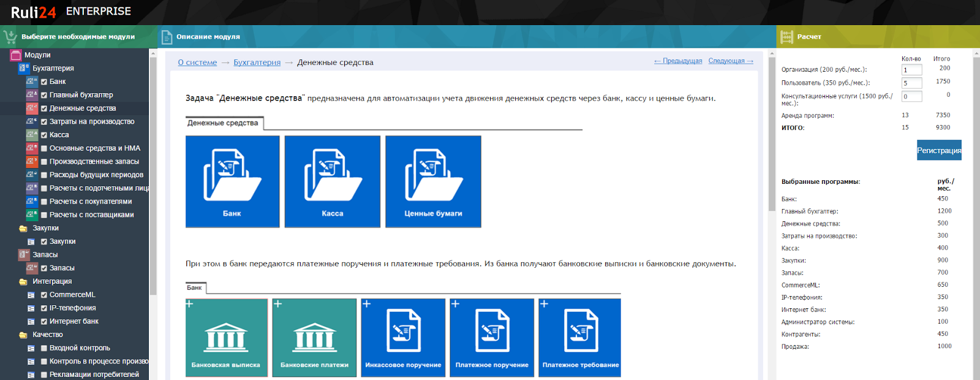Click the Расчеты с подотчетными лицами item
980x380 pixels.
tap(99, 188)
